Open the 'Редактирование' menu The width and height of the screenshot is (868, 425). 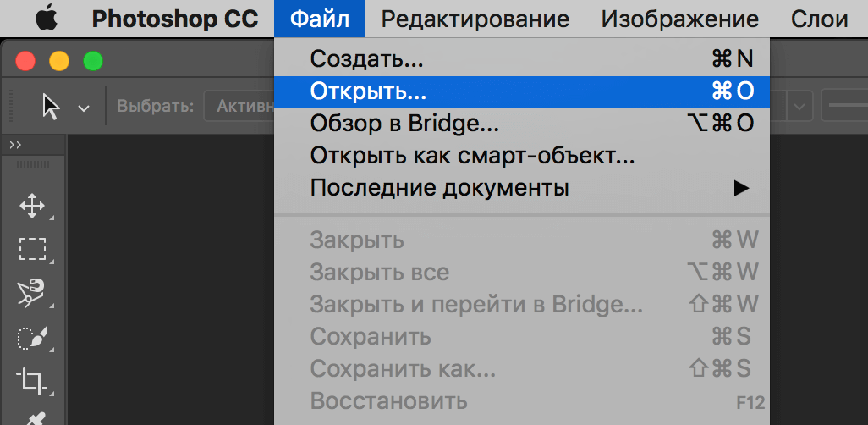tap(475, 19)
